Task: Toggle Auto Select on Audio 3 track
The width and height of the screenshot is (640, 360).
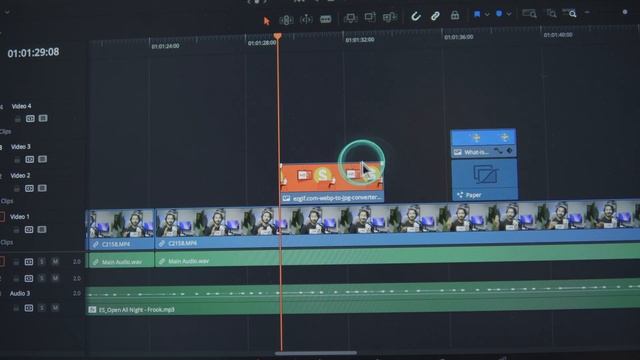Action: tap(29, 308)
